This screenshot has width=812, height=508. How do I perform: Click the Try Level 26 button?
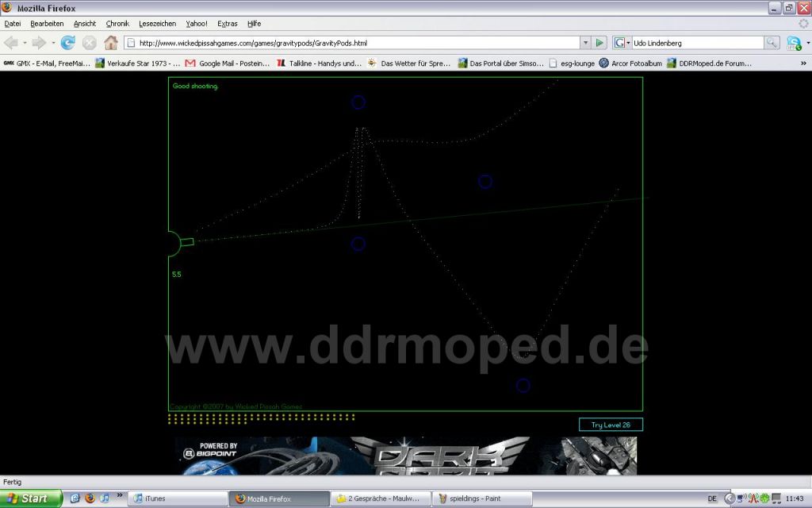click(611, 425)
